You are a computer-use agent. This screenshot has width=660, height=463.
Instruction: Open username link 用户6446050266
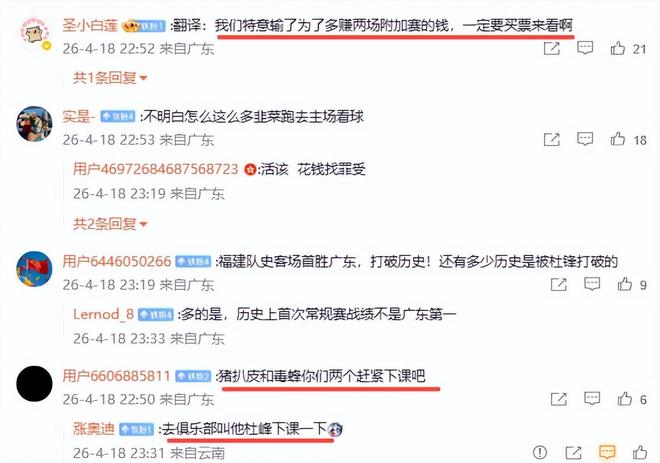tap(117, 261)
